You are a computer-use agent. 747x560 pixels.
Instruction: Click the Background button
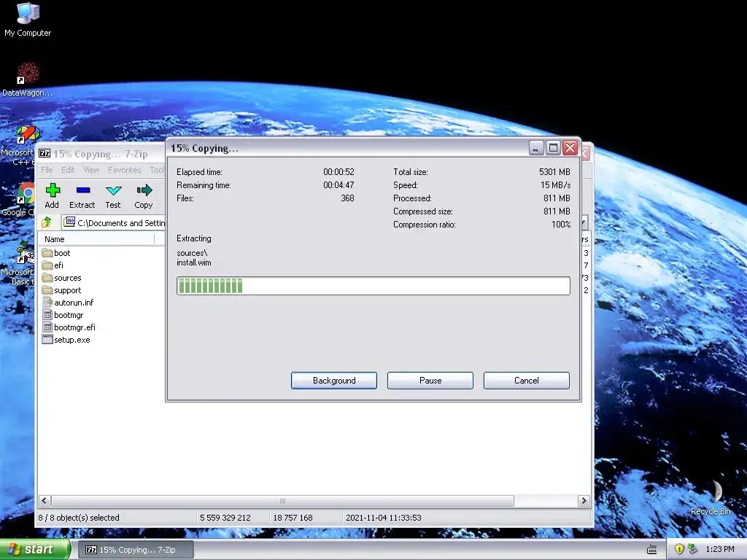point(334,381)
